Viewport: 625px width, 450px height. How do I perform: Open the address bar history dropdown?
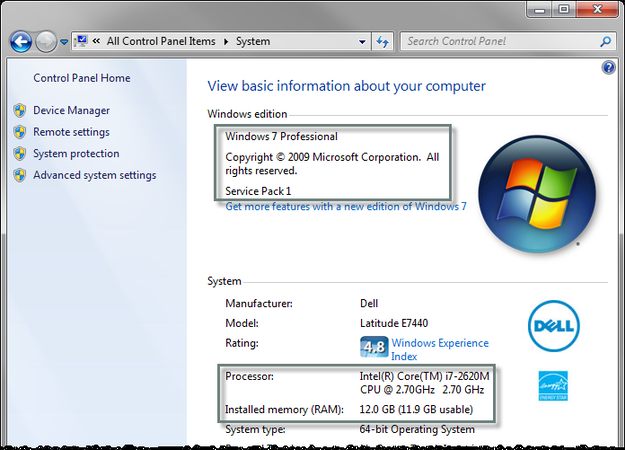point(362,41)
